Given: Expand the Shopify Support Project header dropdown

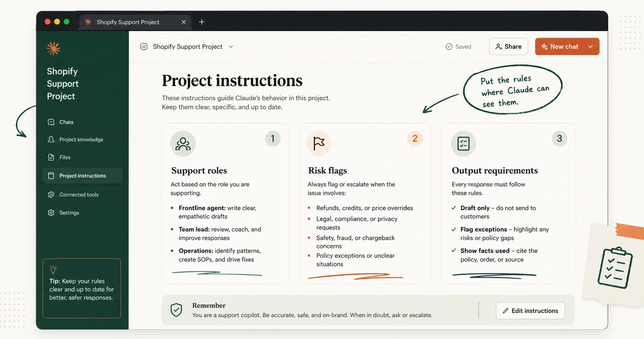Looking at the screenshot, I should click(231, 47).
